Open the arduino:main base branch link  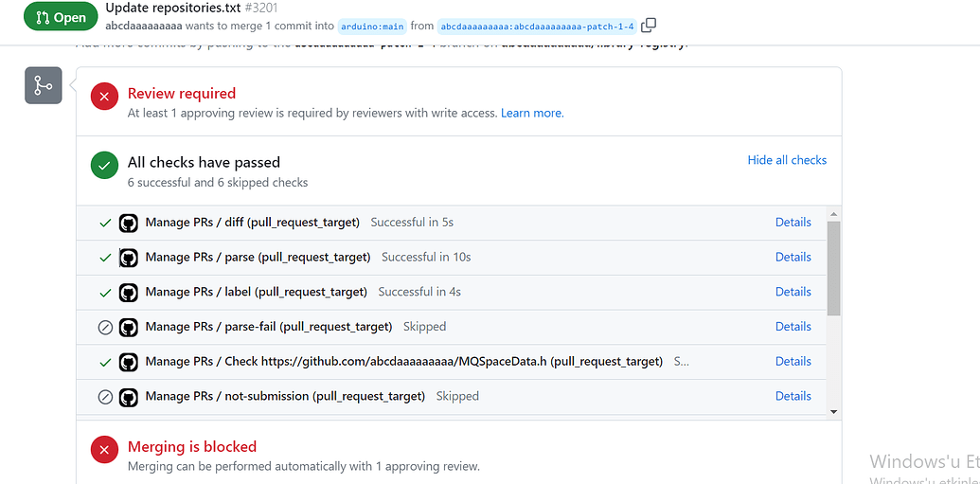click(372, 27)
